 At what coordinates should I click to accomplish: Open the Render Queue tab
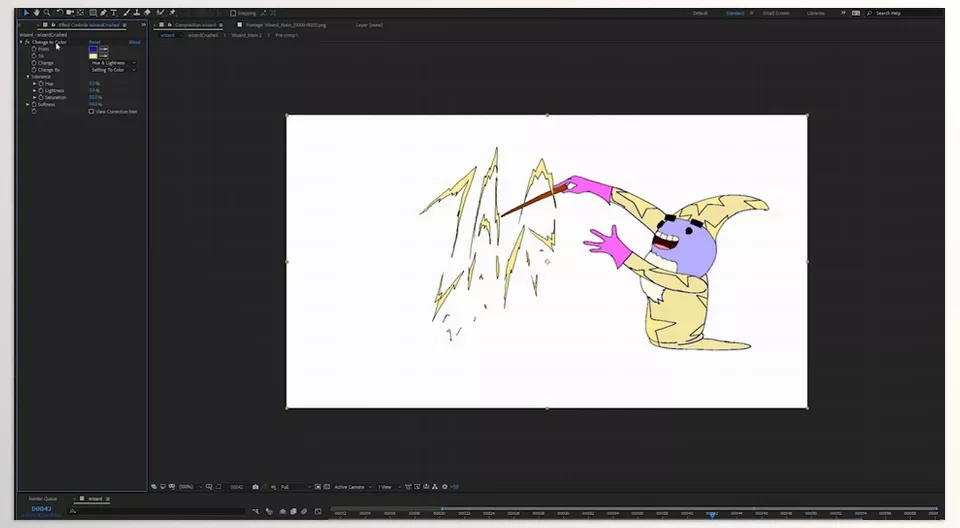tap(43, 499)
